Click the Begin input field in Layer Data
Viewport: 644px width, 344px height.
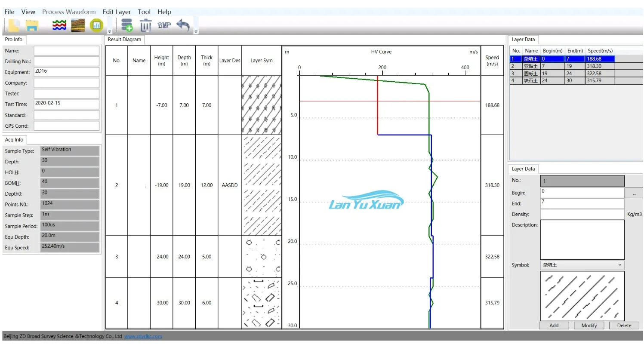pyautogui.click(x=582, y=193)
